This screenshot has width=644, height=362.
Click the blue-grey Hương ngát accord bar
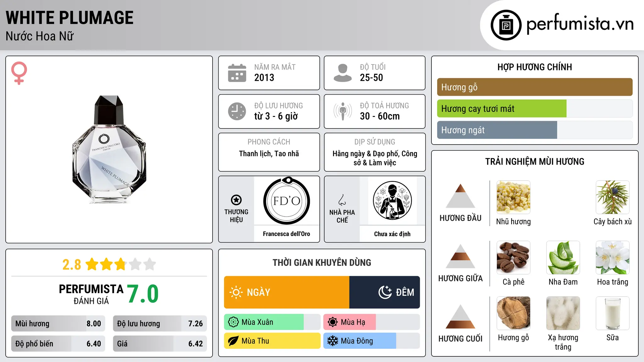coord(497,130)
